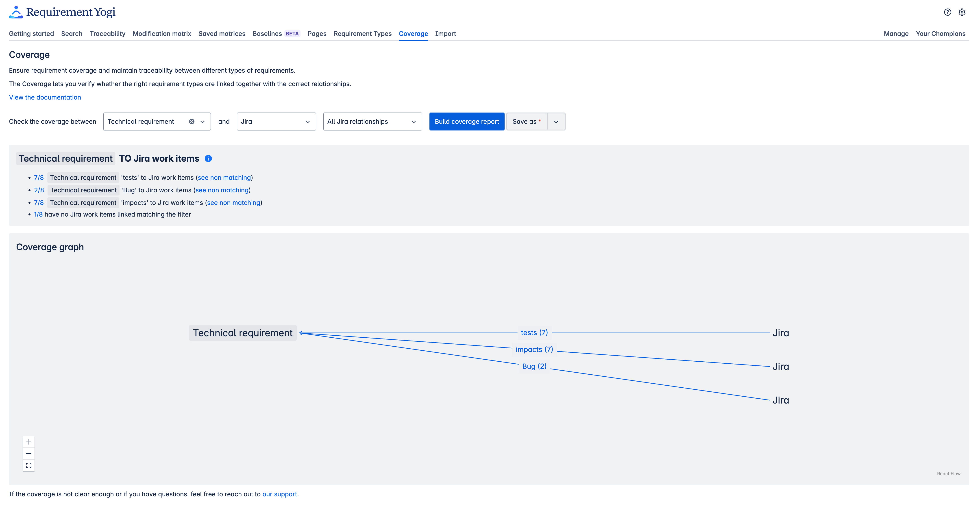Select the tests (7) edge label
980x508 pixels.
pos(534,333)
